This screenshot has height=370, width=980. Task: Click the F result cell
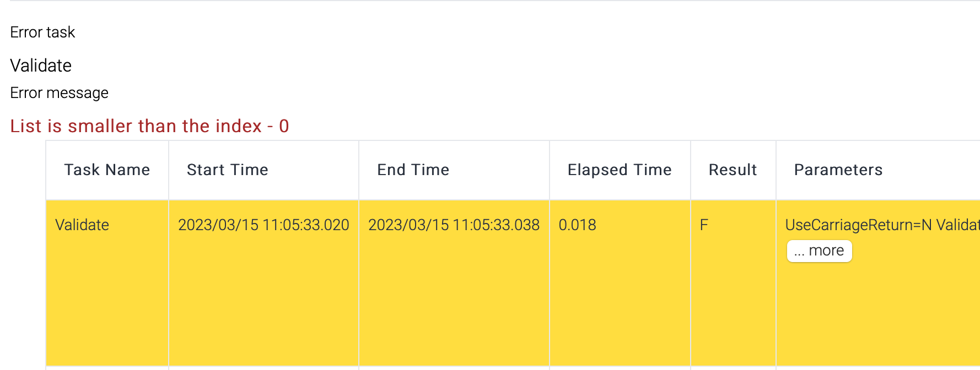tap(704, 225)
